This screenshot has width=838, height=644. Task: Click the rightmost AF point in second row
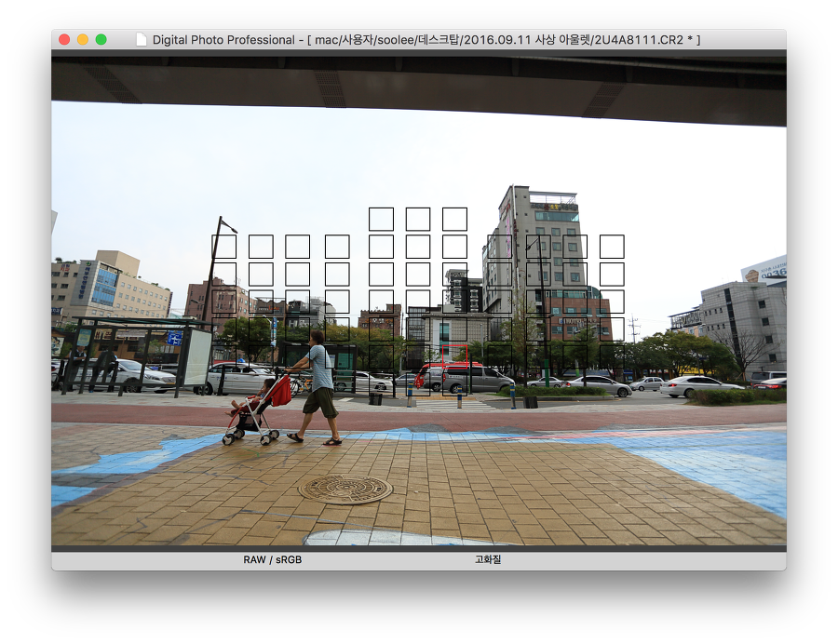[612, 247]
